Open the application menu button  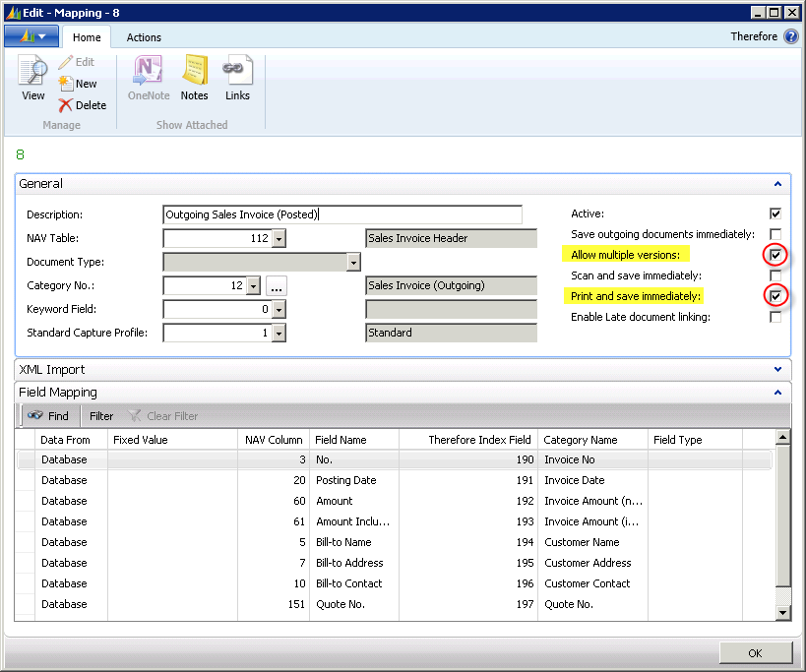click(x=31, y=36)
